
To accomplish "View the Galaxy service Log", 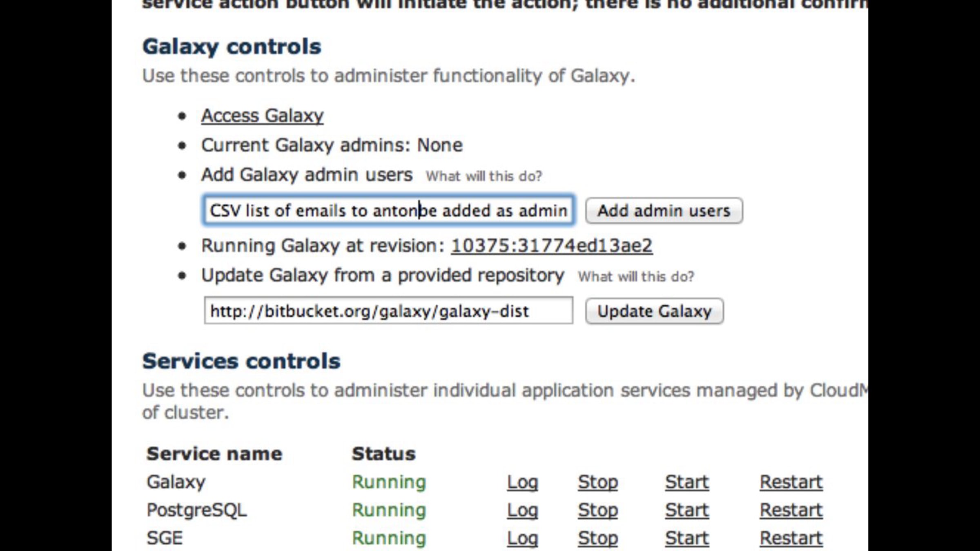I will (522, 482).
